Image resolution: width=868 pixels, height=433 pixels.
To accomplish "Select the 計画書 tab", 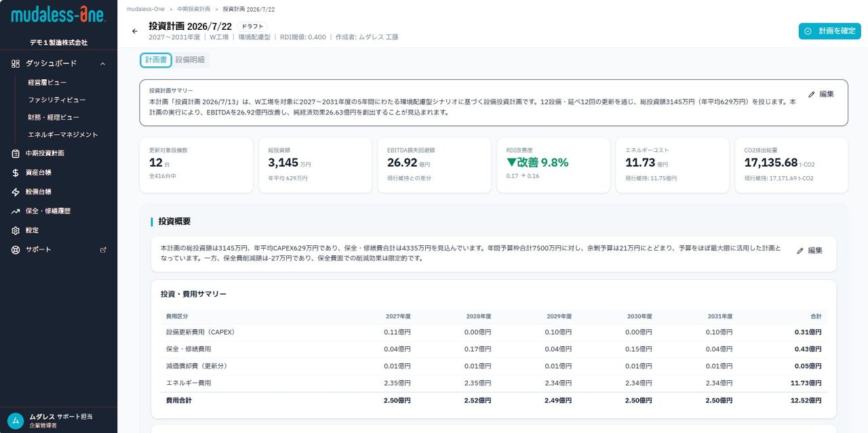I will (156, 60).
